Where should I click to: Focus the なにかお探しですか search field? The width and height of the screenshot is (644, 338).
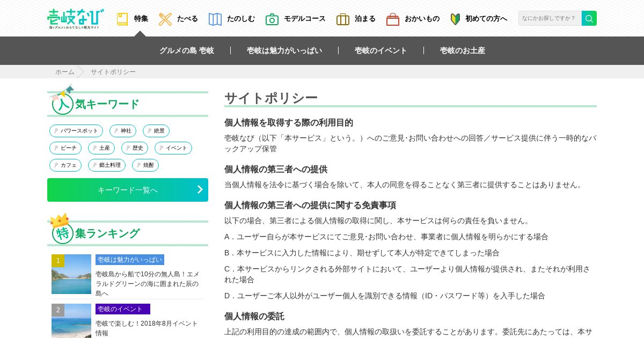point(550,18)
